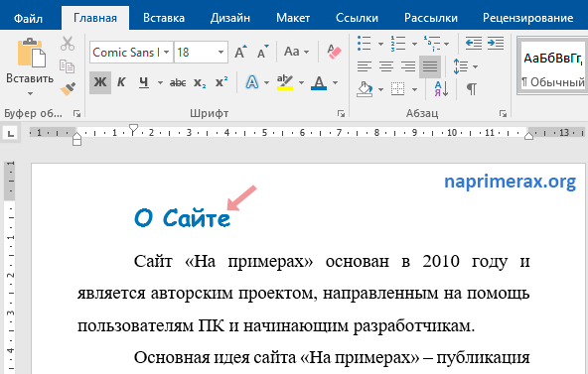This screenshot has width=588, height=374.
Task: Expand the borders dropdown arrow
Action: tap(414, 89)
